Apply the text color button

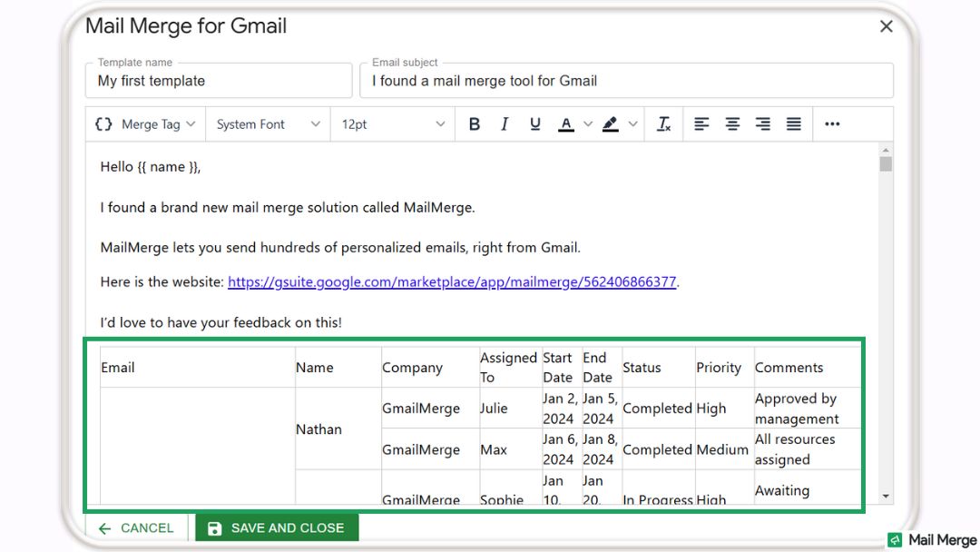(566, 123)
